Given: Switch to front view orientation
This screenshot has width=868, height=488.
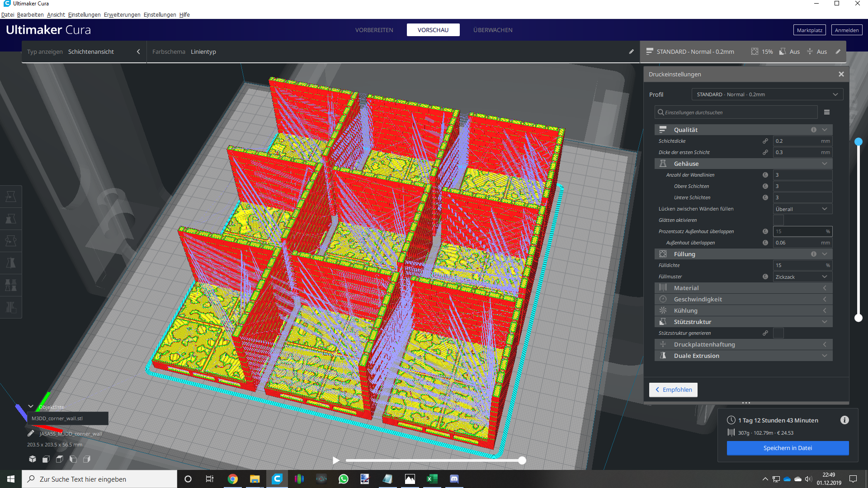Looking at the screenshot, I should pos(46,459).
